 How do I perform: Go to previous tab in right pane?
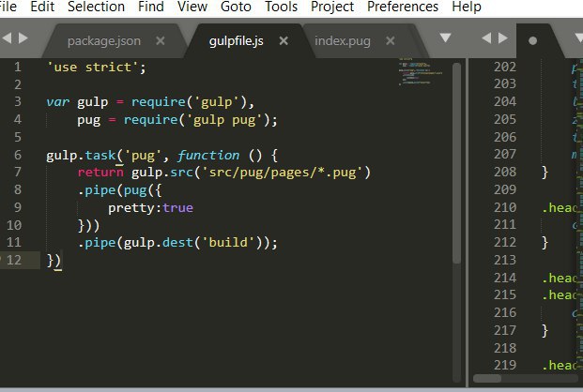(486, 38)
